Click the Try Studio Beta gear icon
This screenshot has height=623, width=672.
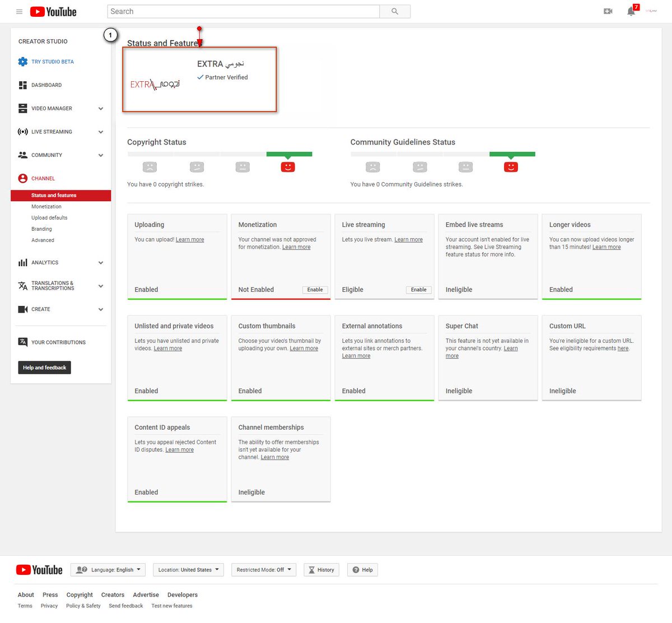23,62
